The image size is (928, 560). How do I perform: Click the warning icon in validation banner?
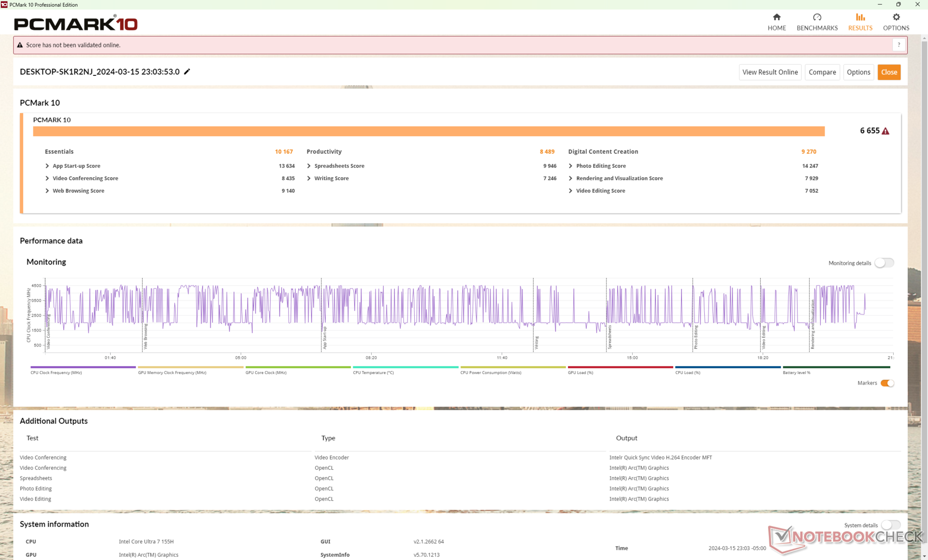[x=20, y=45]
